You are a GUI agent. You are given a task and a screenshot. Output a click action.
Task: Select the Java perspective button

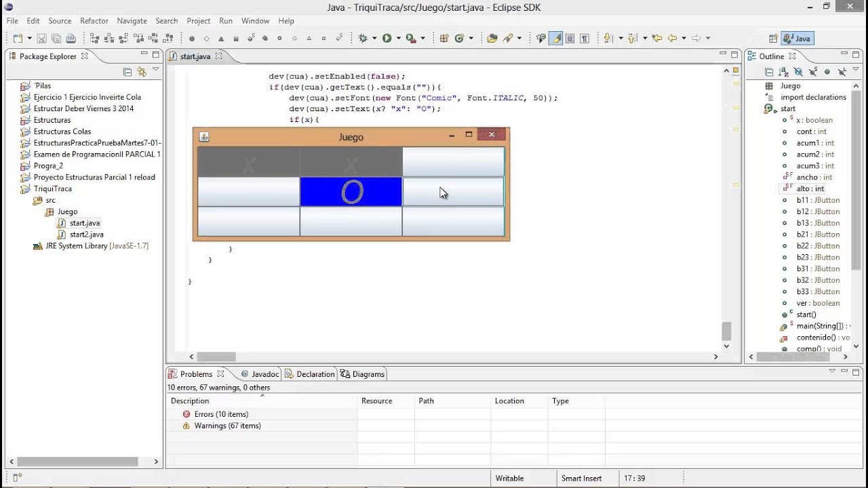point(797,39)
